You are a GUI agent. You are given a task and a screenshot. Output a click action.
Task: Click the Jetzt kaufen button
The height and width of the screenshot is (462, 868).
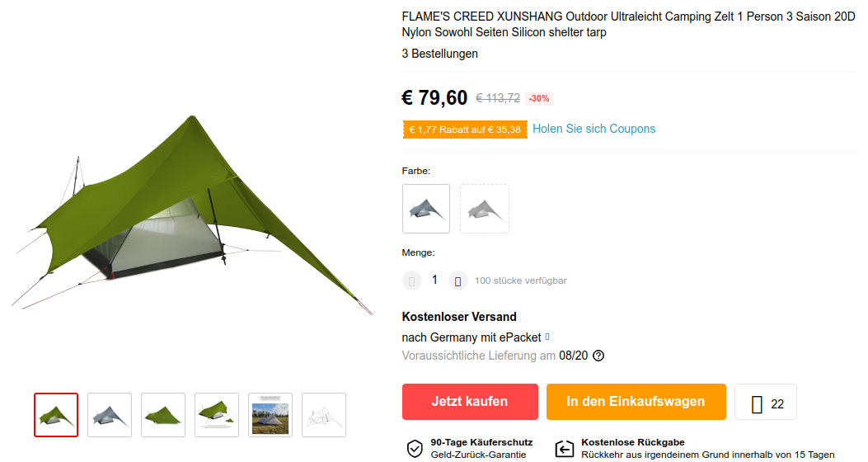(470, 402)
